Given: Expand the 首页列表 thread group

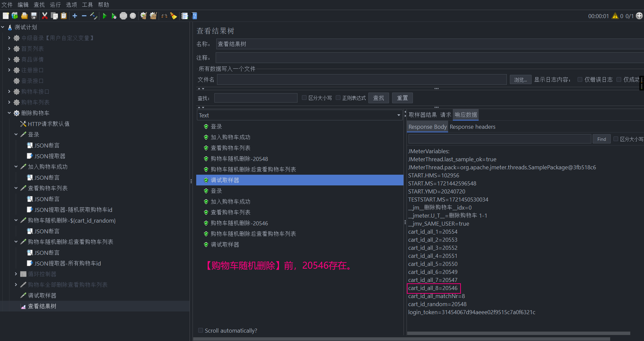Looking at the screenshot, I should [x=9, y=49].
